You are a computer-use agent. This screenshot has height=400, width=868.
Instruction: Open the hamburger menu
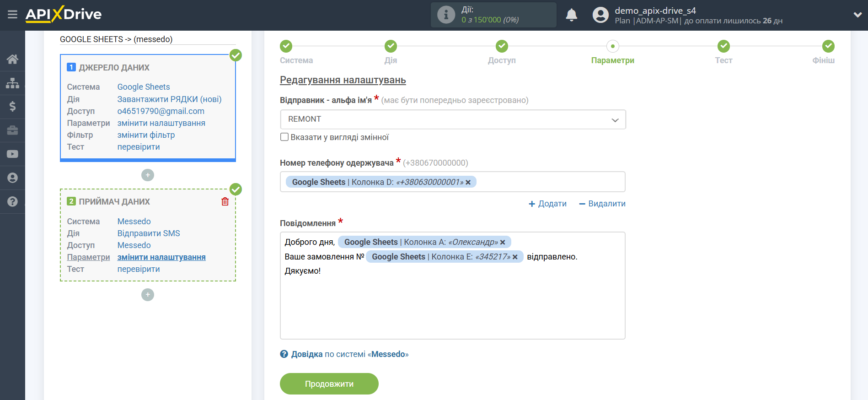point(12,15)
